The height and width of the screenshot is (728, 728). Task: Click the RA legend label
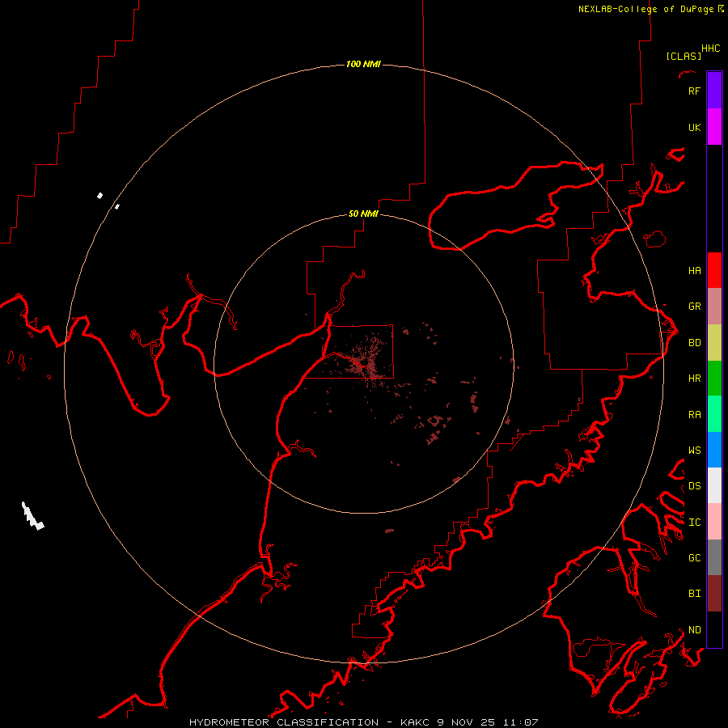coord(694,414)
